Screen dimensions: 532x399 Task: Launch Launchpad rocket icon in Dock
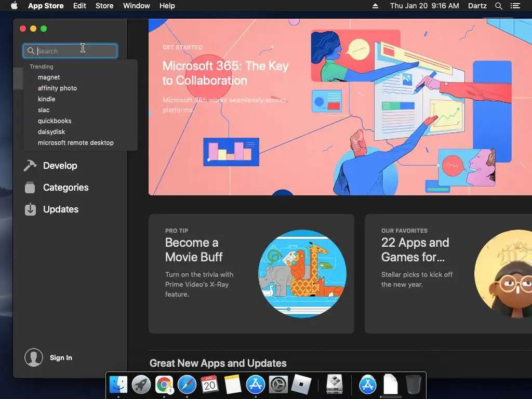point(141,384)
